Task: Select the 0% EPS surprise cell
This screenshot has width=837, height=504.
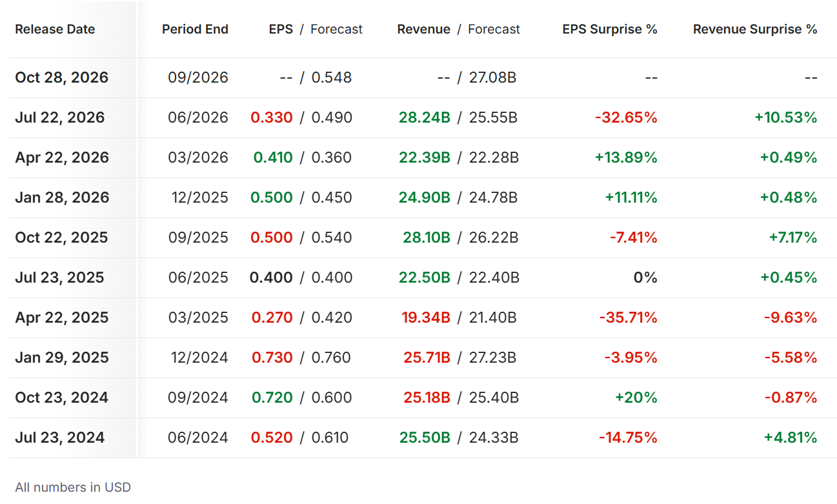Action: coord(645,277)
